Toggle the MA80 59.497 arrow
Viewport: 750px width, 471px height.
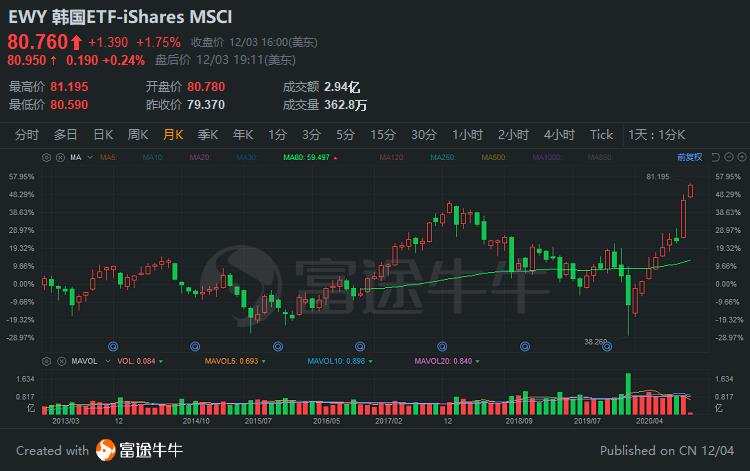click(336, 158)
